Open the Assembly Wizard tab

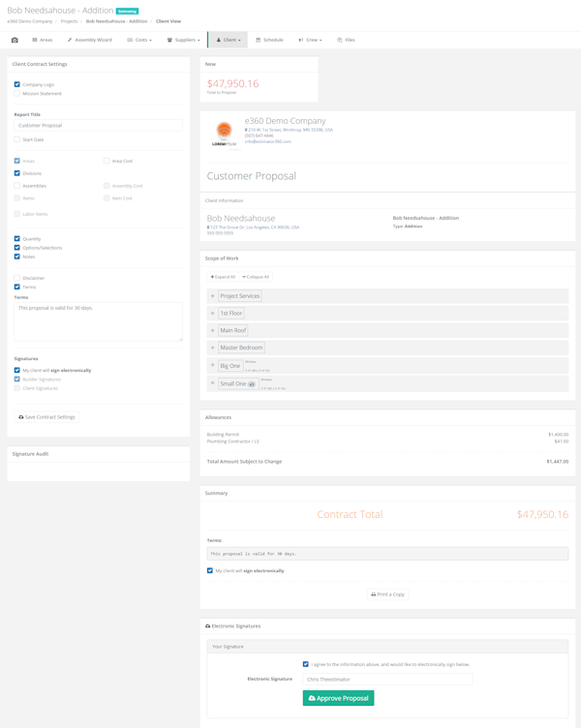click(x=90, y=40)
